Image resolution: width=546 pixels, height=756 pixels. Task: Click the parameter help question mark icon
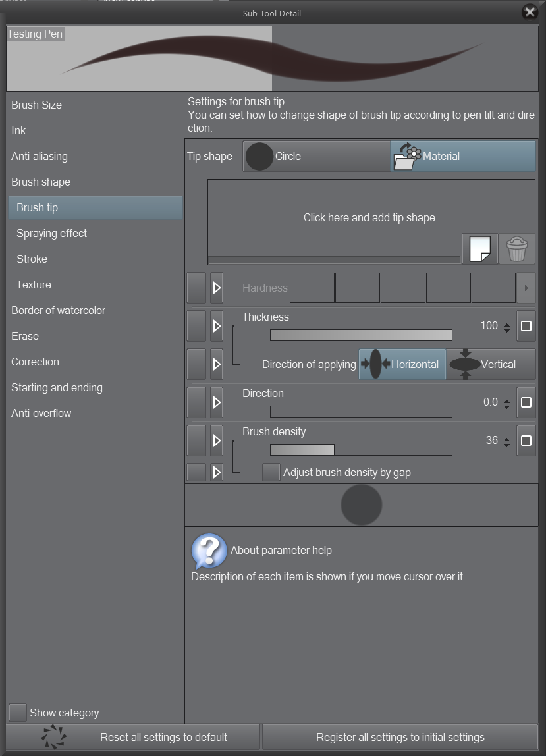[209, 551]
